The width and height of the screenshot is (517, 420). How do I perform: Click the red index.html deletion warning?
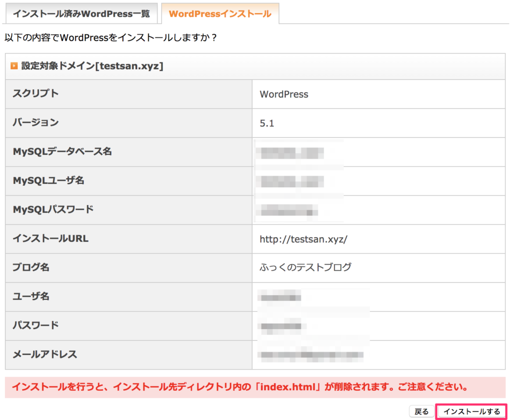click(255, 387)
